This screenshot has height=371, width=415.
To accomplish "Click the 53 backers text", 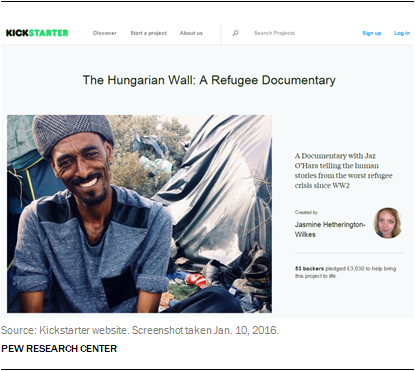I will (x=309, y=268).
